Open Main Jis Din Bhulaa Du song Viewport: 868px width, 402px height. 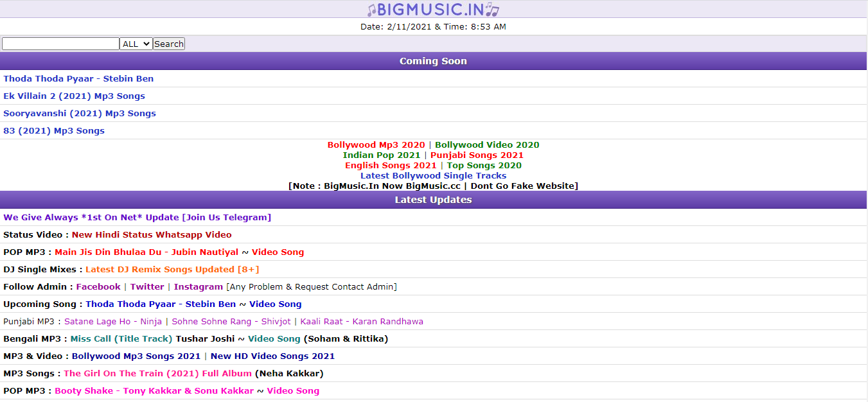[x=146, y=252]
